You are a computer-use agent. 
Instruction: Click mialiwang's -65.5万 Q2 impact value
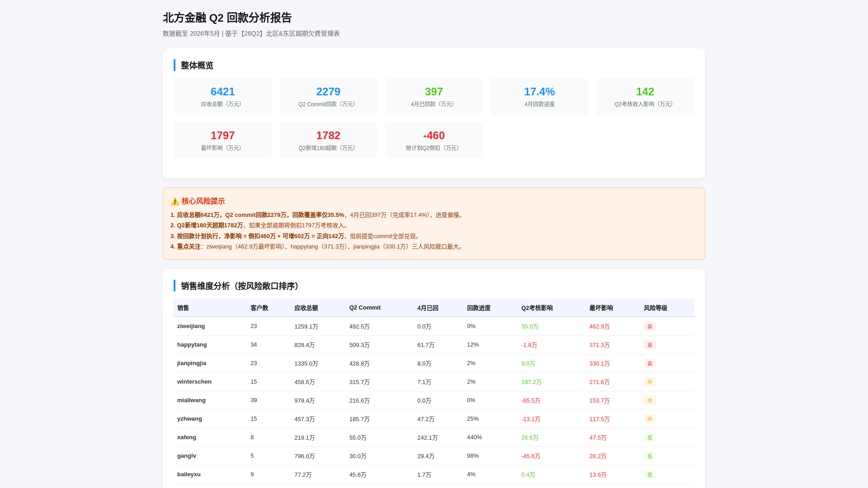pos(531,400)
